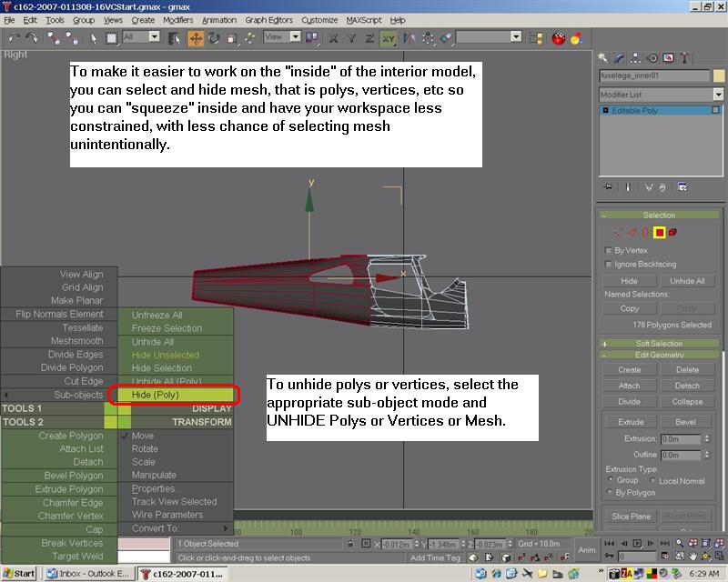
Task: Click the Mirror Selected Objects icon
Action: [x=409, y=38]
